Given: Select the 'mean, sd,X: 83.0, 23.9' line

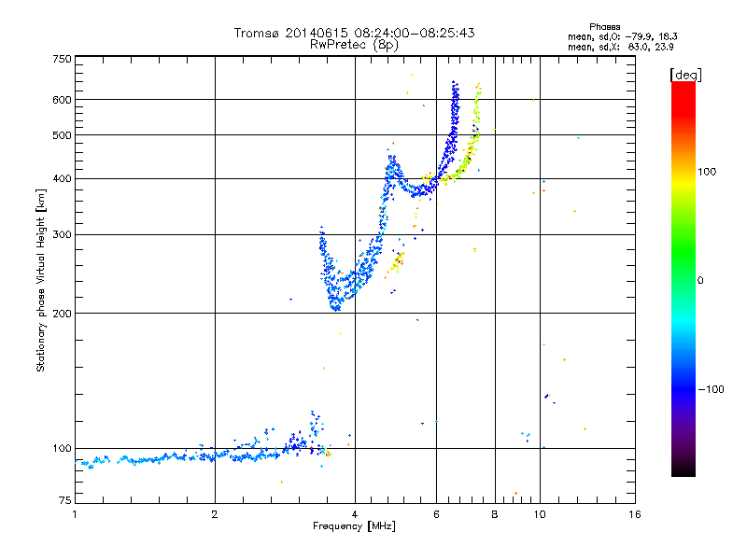Looking at the screenshot, I should pos(620,47).
